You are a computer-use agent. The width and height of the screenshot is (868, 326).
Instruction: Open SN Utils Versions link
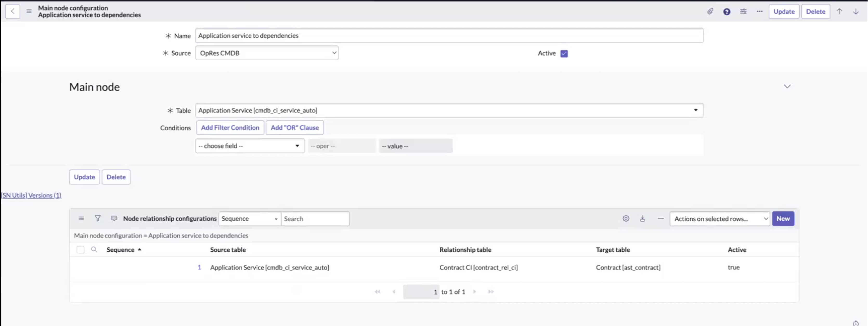coord(31,195)
